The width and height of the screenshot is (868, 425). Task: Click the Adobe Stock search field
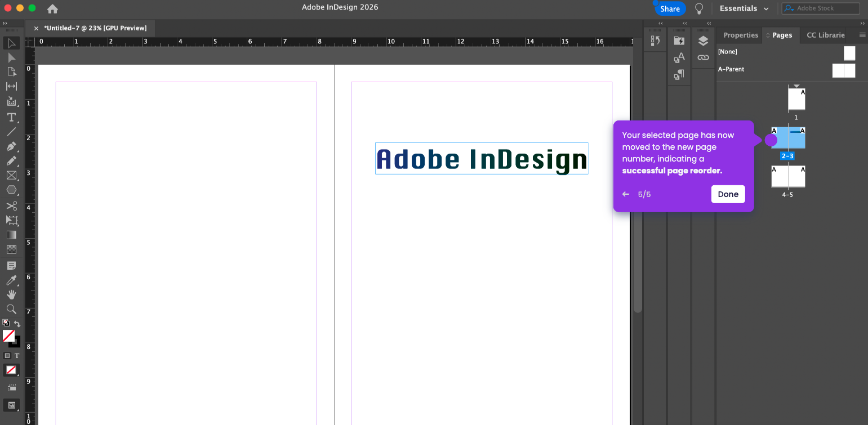pos(821,8)
